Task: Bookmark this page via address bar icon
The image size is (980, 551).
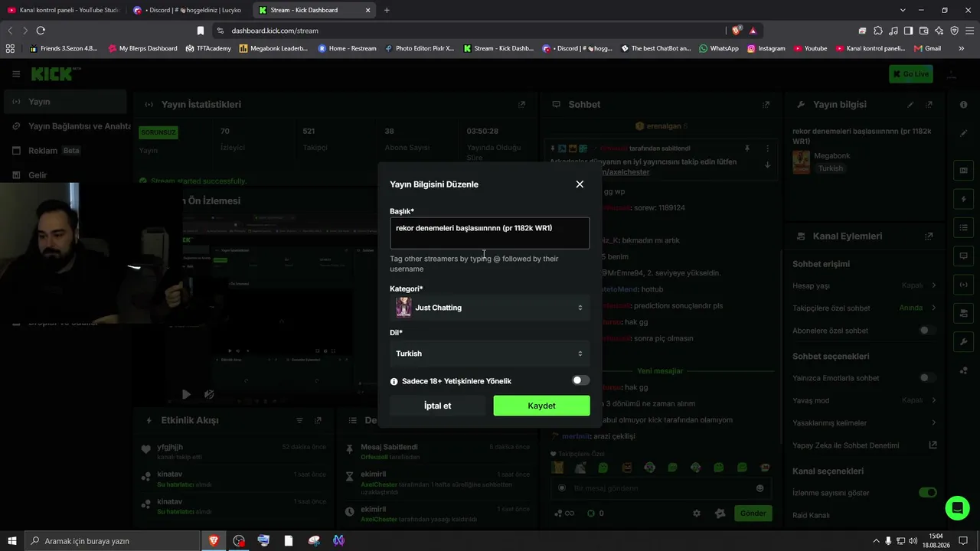Action: click(x=201, y=31)
